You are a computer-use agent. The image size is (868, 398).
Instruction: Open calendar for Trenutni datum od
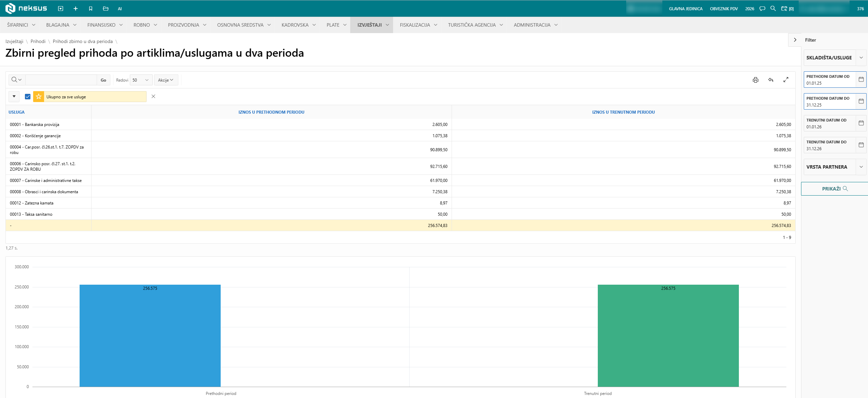pos(861,123)
